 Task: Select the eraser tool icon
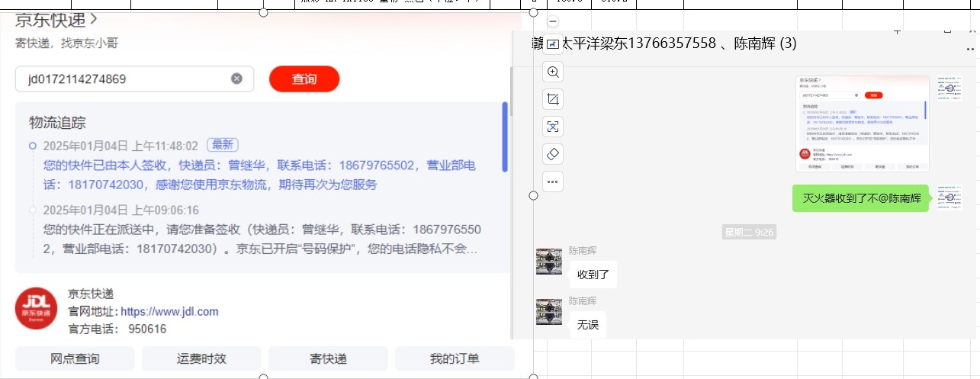pos(554,154)
